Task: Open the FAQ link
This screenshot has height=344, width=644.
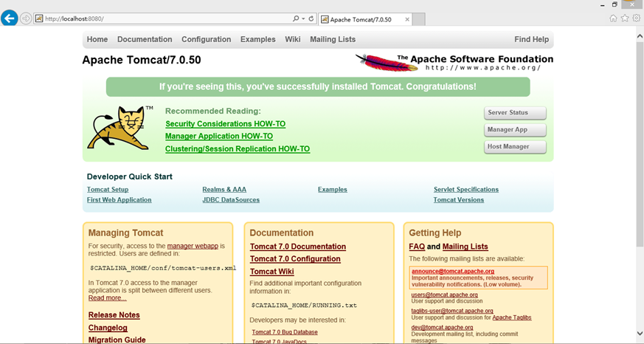Action: point(417,247)
